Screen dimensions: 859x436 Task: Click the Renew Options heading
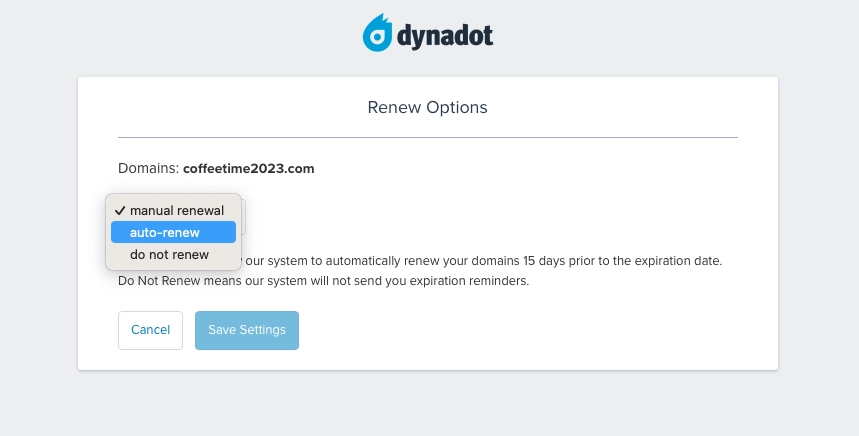pyautogui.click(x=427, y=107)
